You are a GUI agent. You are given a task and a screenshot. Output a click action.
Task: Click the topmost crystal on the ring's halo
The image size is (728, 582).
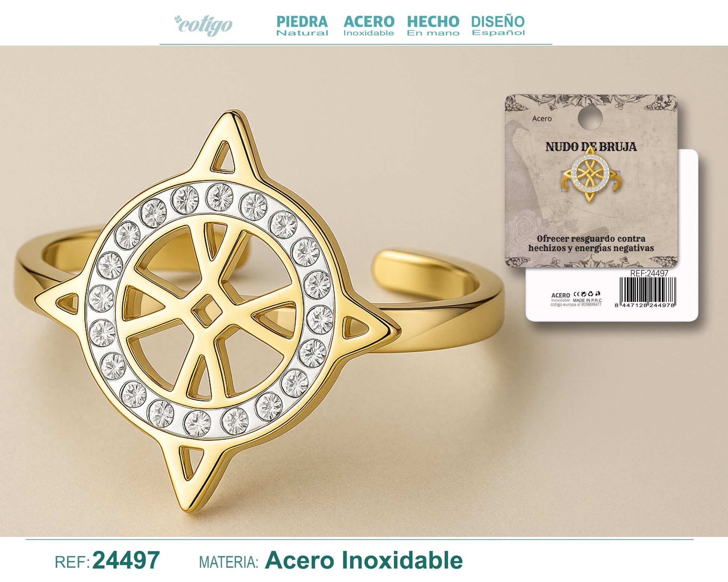220,197
